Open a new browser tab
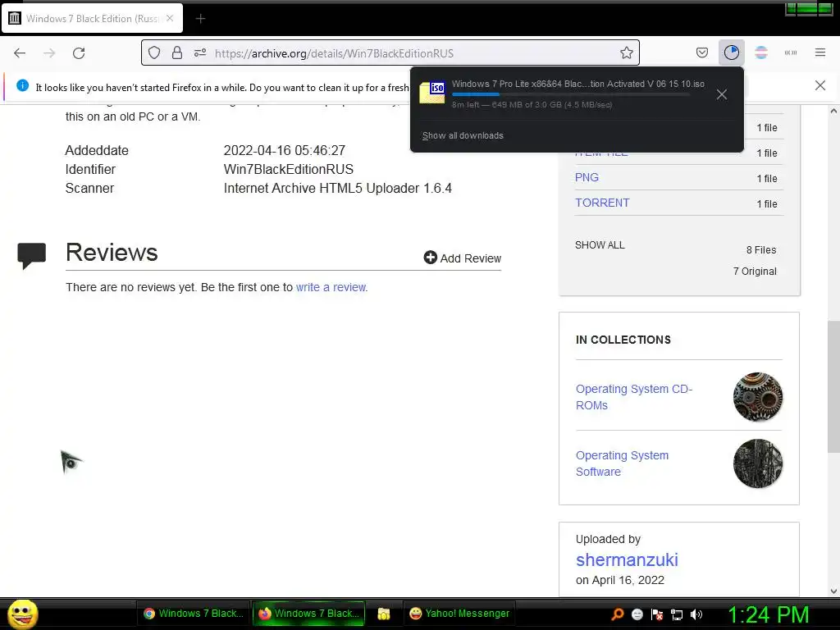840x630 pixels. pos(200,19)
